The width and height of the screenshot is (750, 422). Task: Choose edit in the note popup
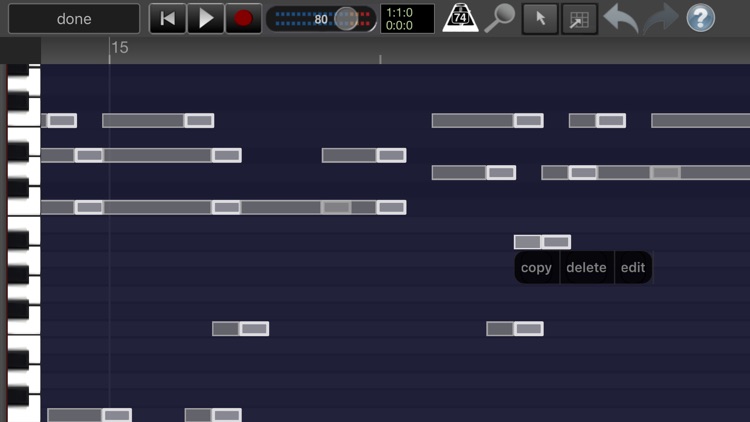(633, 267)
